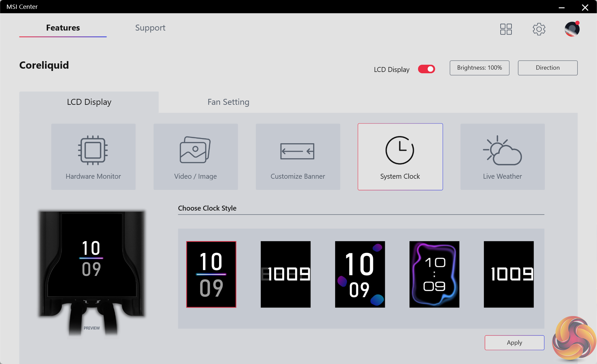
Task: Choose the clock style with colored blobs
Action: 360,274
